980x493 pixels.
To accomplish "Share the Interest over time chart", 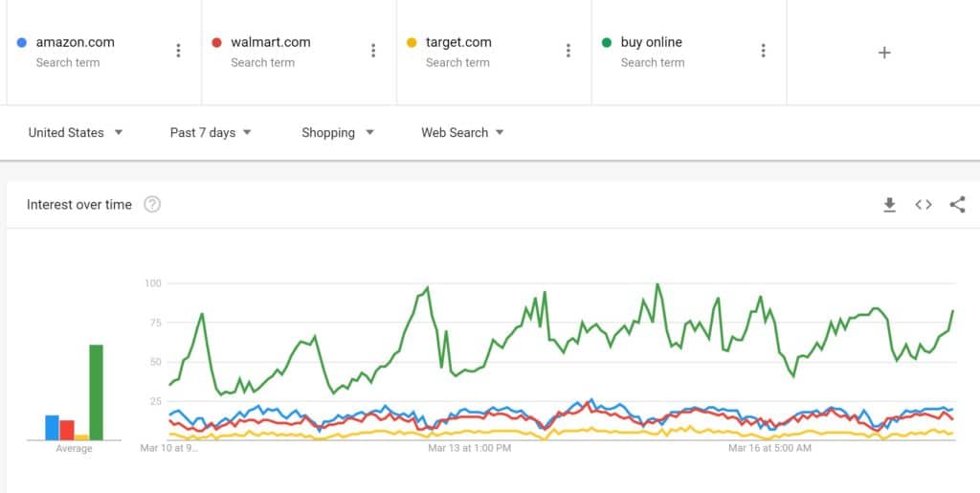I will click(957, 204).
